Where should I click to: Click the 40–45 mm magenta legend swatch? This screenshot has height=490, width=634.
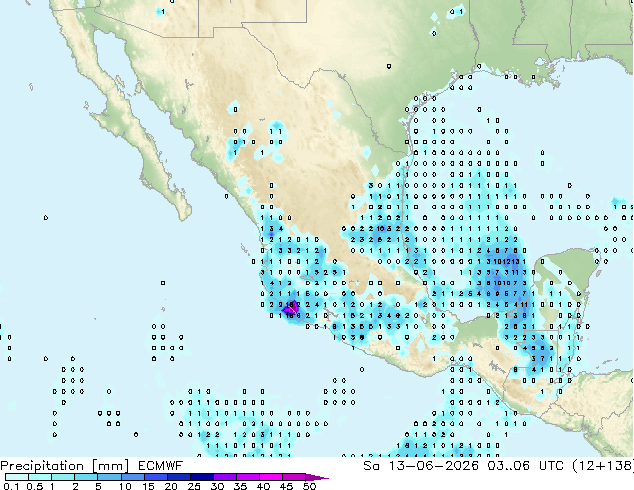click(271, 477)
